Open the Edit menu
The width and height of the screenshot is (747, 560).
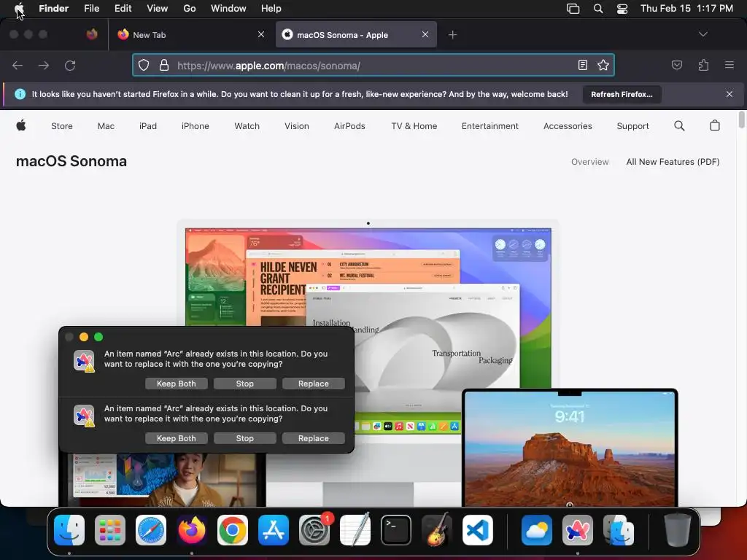(123, 8)
